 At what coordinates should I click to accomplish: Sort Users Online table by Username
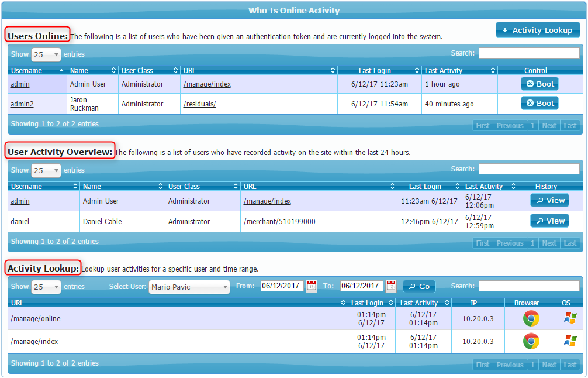37,70
